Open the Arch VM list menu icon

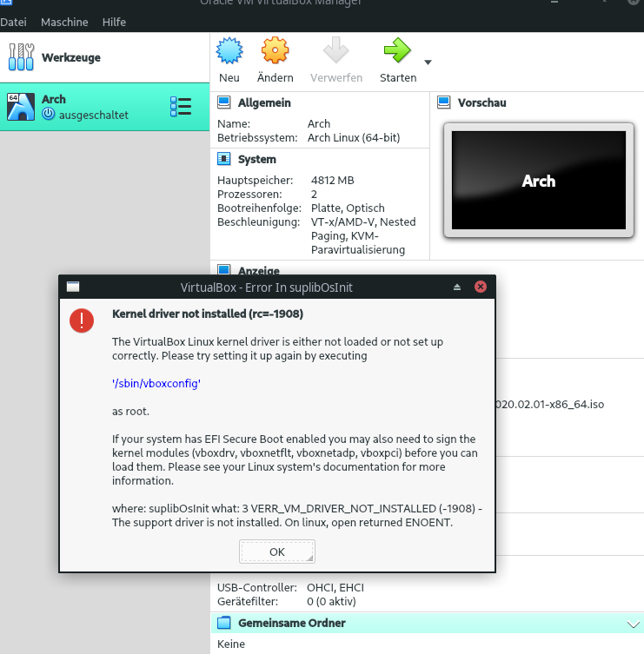tap(181, 107)
